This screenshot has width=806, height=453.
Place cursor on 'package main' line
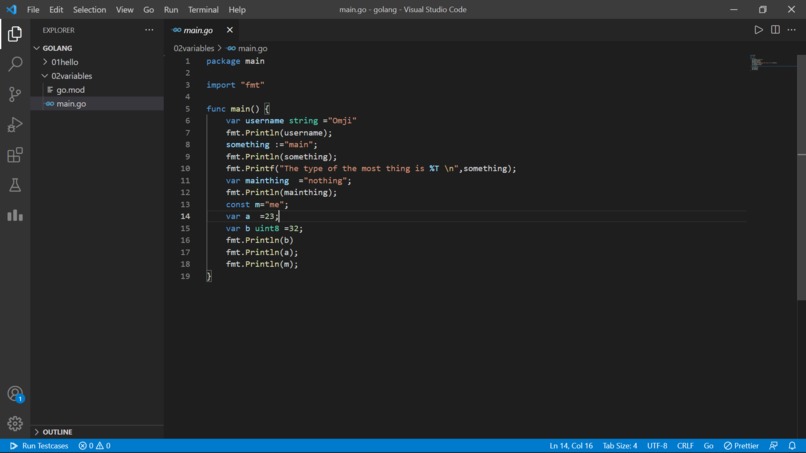[x=235, y=61]
